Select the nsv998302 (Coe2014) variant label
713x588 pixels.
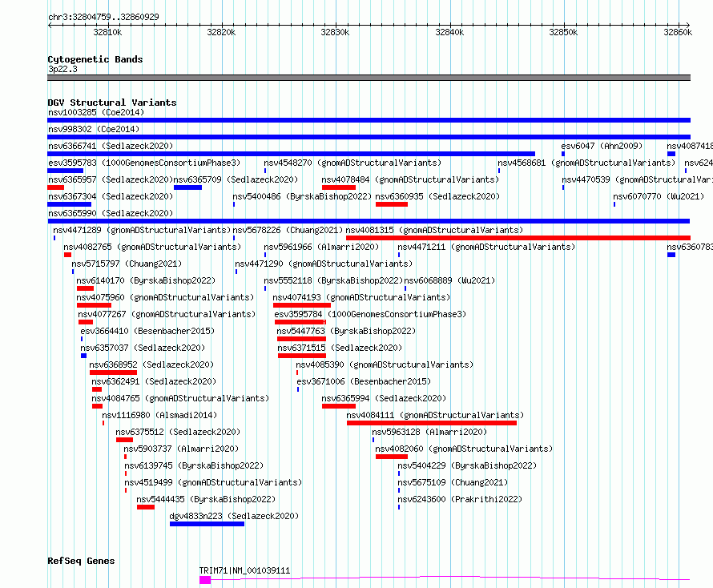pyautogui.click(x=94, y=129)
